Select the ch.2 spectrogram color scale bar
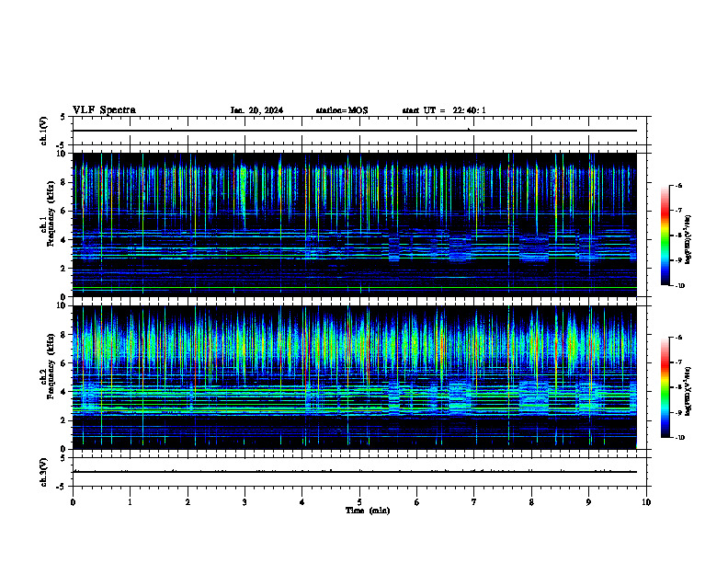The width and height of the screenshot is (728, 563). pos(665,387)
